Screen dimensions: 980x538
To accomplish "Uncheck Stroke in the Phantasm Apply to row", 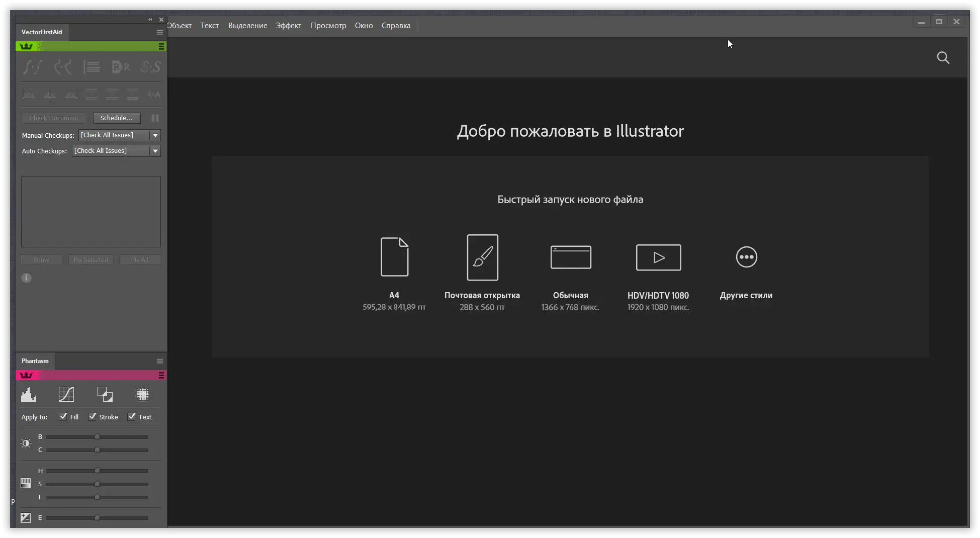I will 93,417.
